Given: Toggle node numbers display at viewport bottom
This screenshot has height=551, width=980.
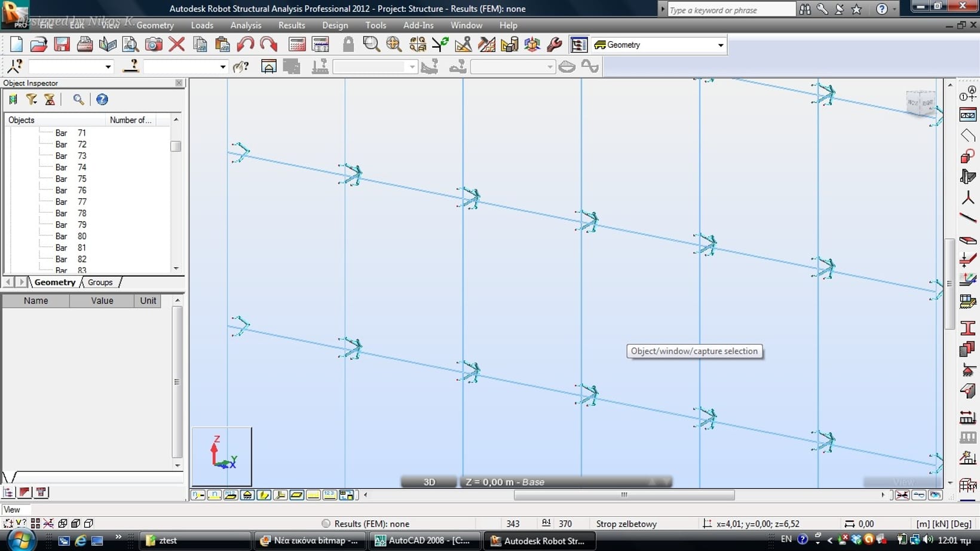Looking at the screenshot, I should tap(198, 495).
